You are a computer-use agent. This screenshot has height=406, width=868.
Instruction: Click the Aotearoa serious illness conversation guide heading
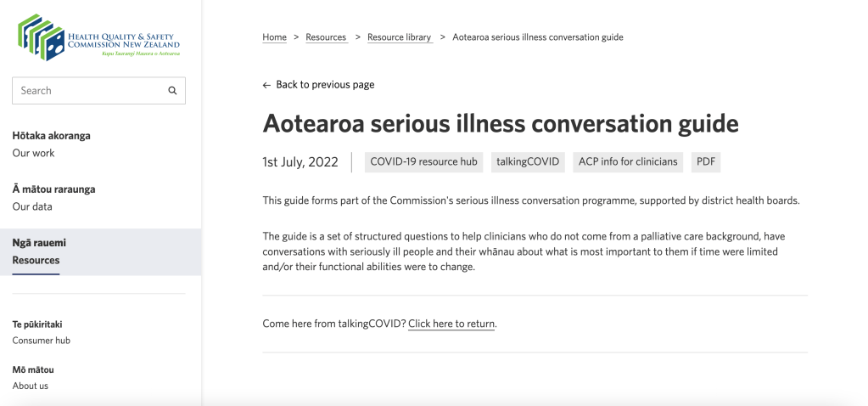[x=501, y=123]
